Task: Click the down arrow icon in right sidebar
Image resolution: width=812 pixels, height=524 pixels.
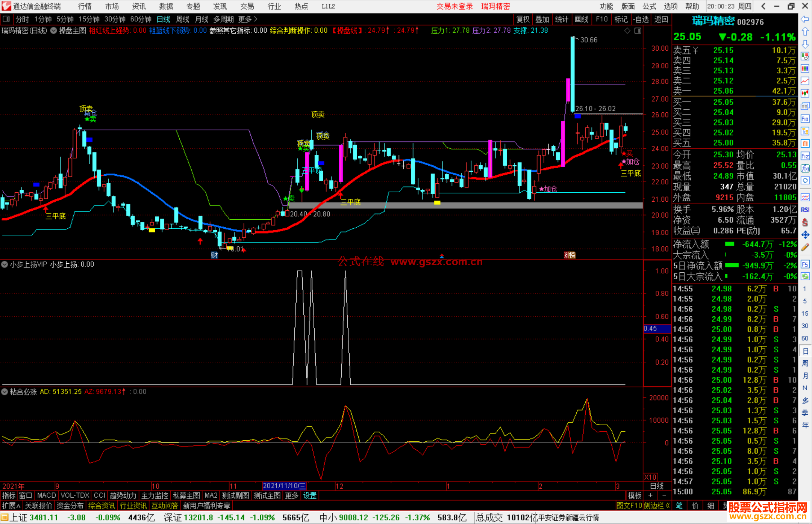Action: pyautogui.click(x=805, y=44)
